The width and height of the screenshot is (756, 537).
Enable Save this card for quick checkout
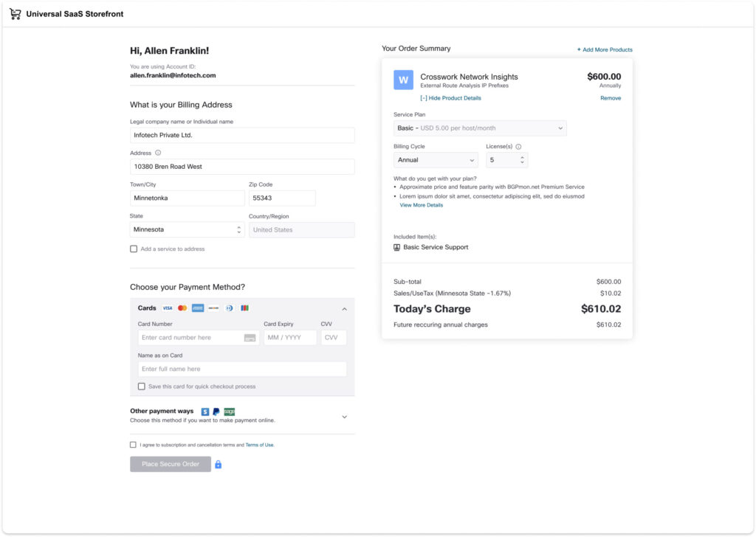point(141,386)
